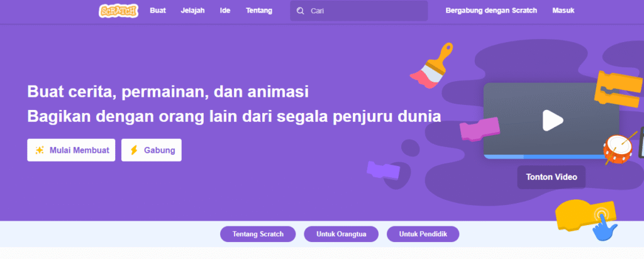Screen dimensions: 644x259
Task: Click the Bergabung dengan Scratch link
Action: click(x=491, y=11)
